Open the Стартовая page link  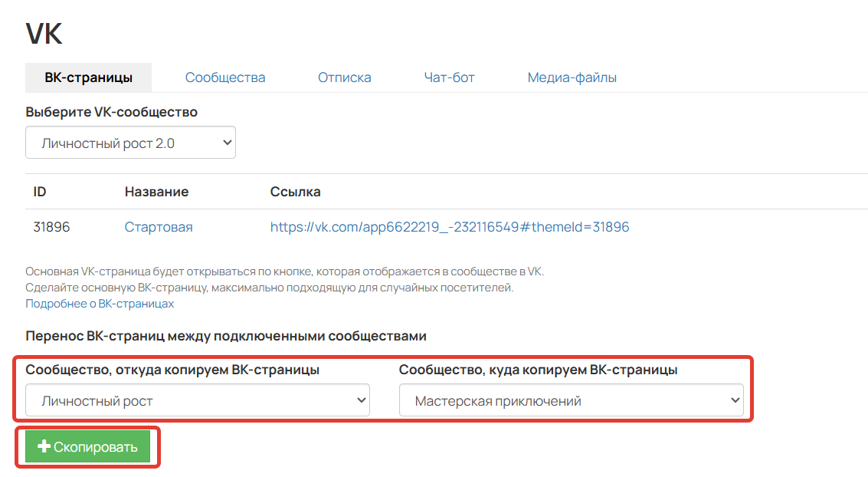(x=158, y=227)
